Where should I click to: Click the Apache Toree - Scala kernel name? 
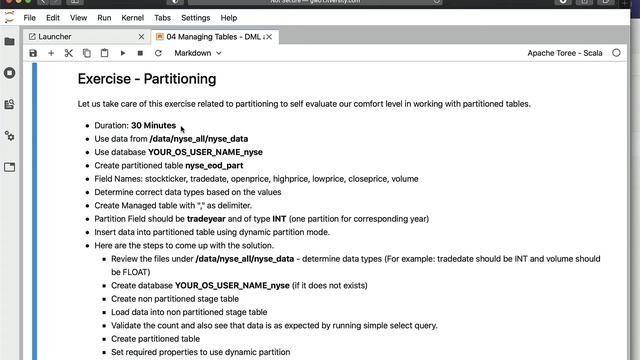[x=564, y=53]
